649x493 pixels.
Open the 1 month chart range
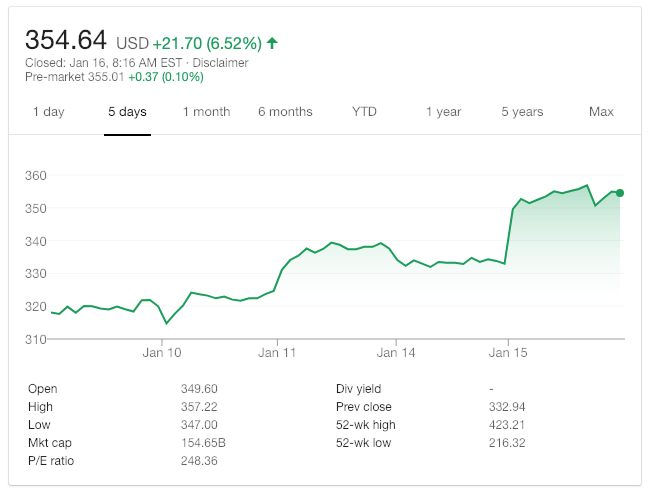[x=206, y=112]
